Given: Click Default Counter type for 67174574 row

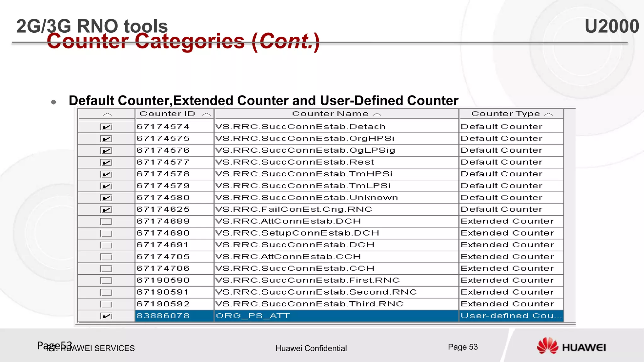Looking at the screenshot, I should click(512, 127).
